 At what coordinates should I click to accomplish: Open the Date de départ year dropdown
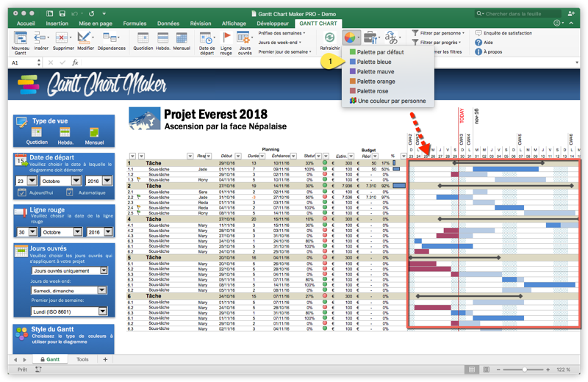pos(107,181)
